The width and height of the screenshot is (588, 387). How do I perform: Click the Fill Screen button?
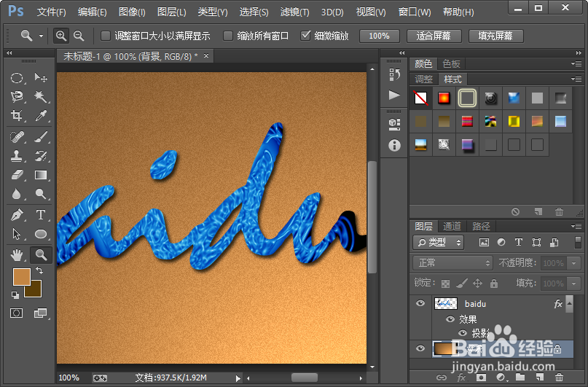tap(495, 36)
